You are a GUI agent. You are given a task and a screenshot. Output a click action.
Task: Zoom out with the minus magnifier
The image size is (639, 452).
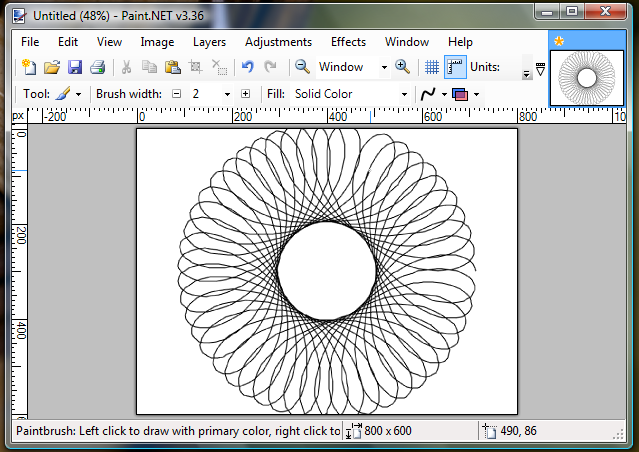(x=302, y=66)
